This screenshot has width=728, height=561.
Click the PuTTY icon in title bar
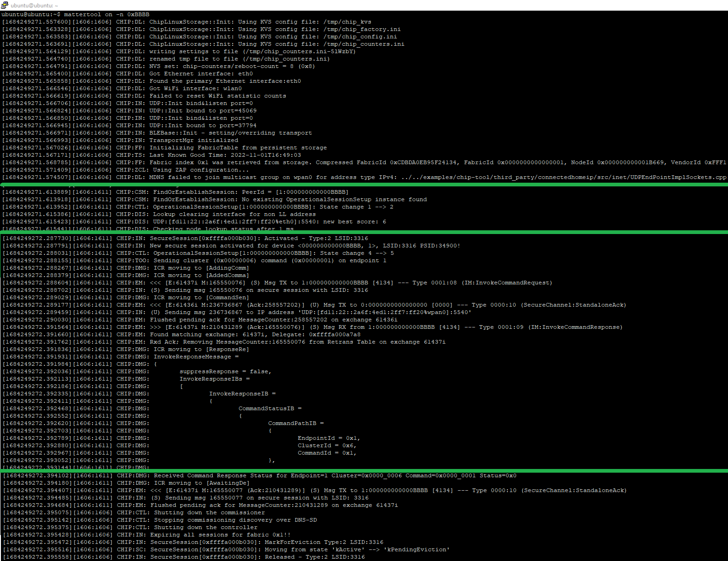tap(5, 5)
